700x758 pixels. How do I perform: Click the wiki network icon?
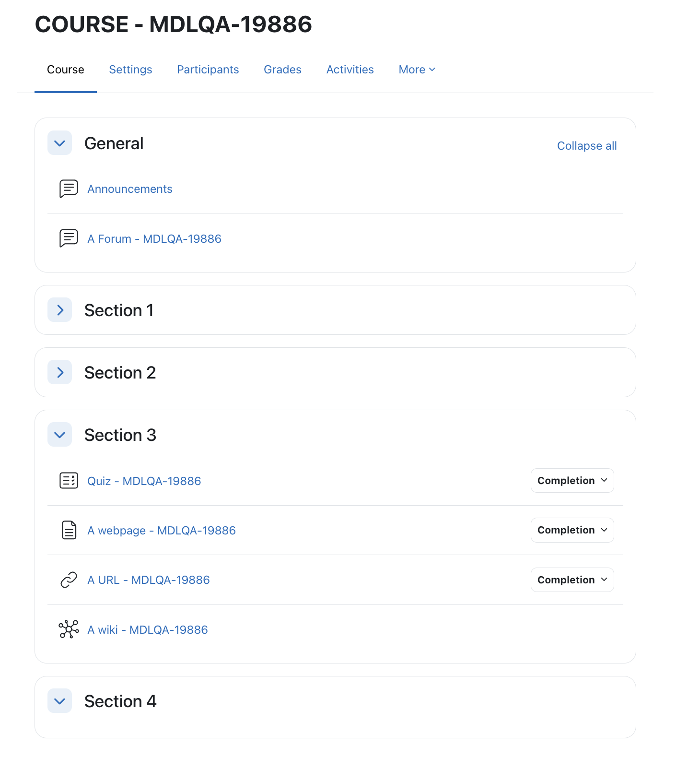69,629
